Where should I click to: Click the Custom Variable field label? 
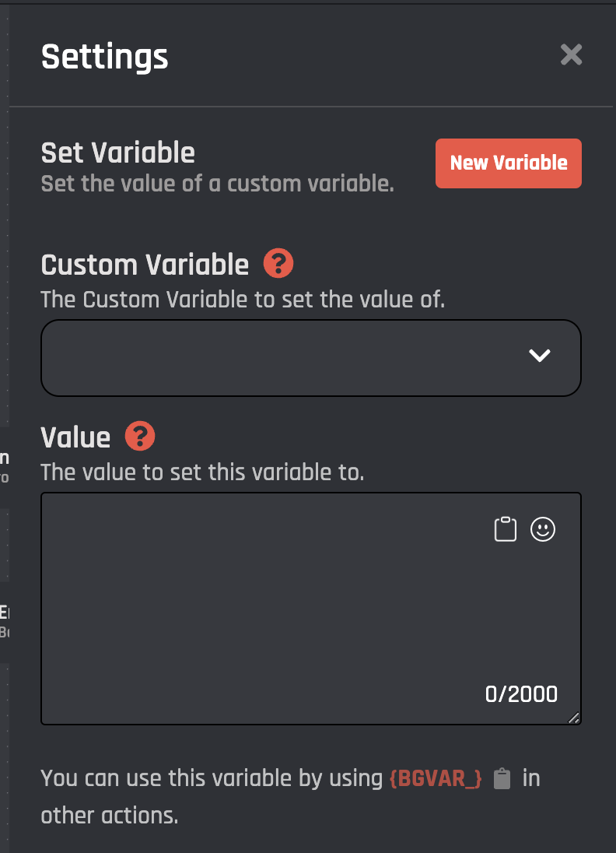coord(145,265)
